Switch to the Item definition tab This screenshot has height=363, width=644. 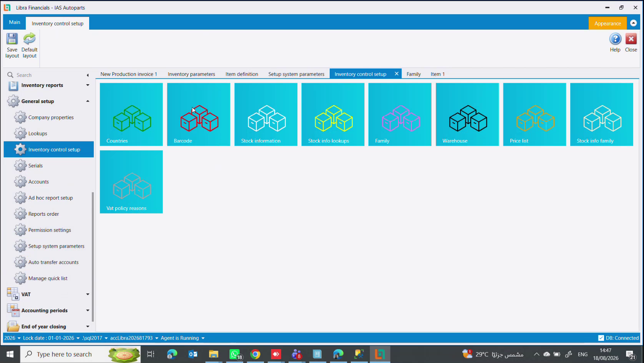242,74
